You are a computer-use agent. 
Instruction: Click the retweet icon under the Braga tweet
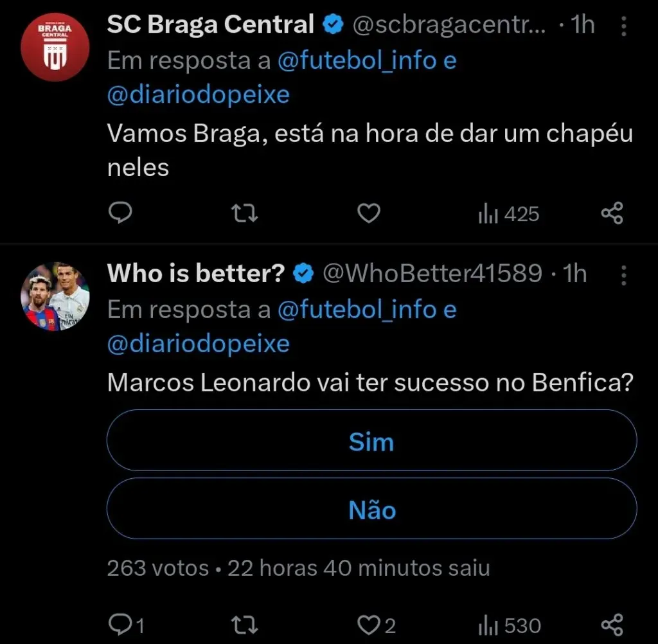[x=244, y=213]
